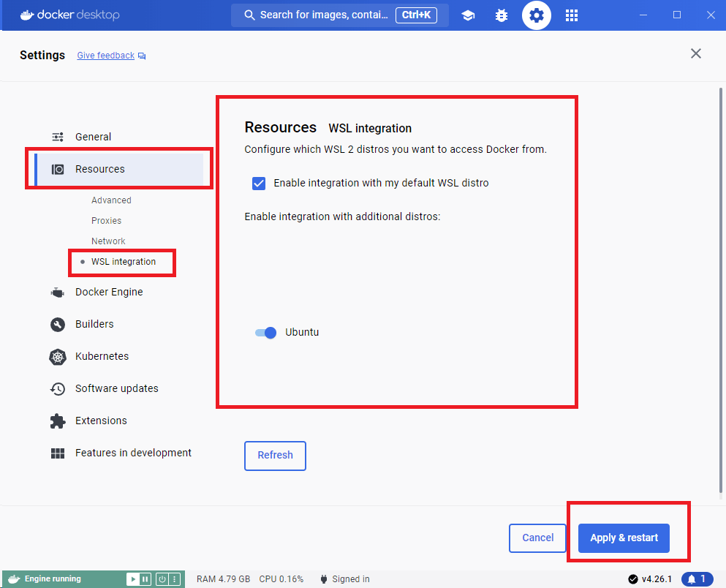Viewport: 726px width, 588px height.
Task: Click the search magnifier icon
Action: tap(249, 15)
